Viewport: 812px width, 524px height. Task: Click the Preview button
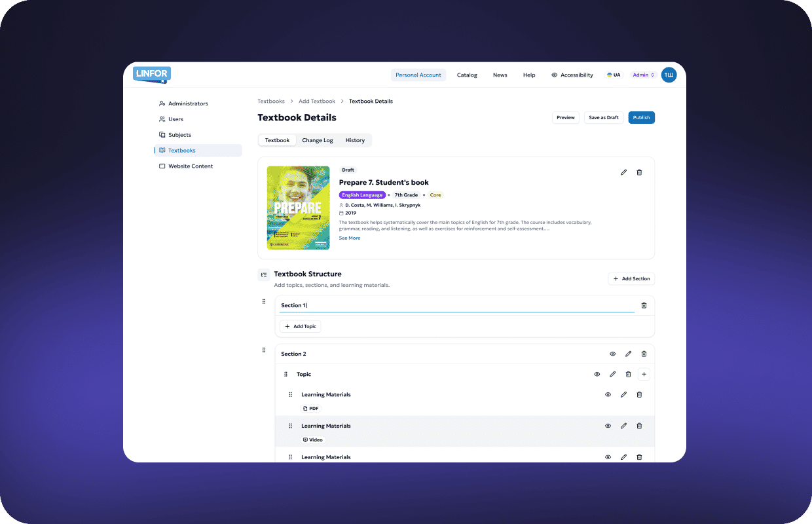(566, 118)
